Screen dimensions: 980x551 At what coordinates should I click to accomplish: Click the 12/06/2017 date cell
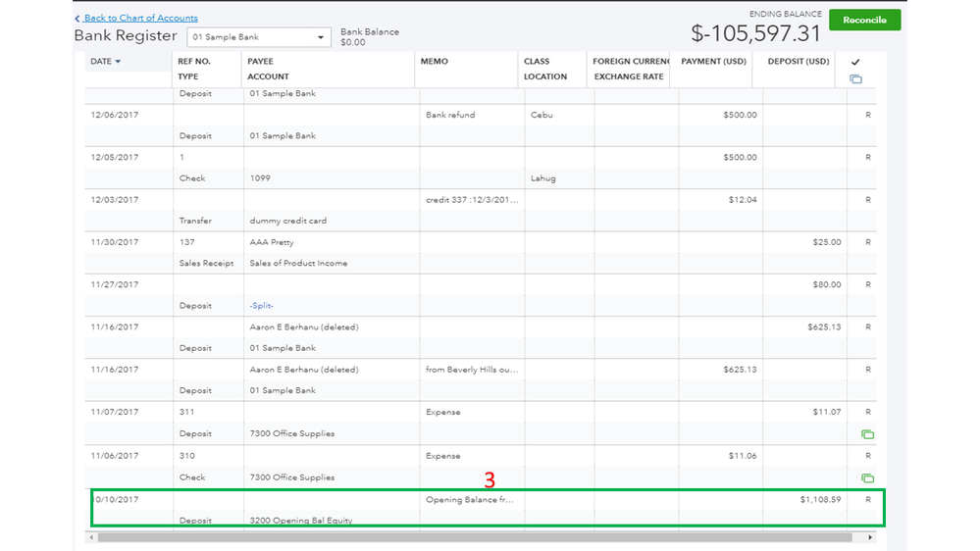point(115,115)
